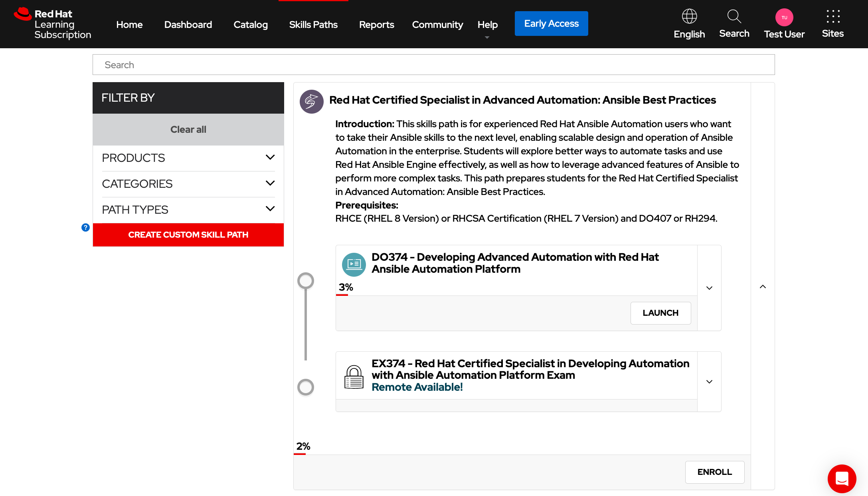Expand the CATEGORIES filter section
868x496 pixels.
pos(270,183)
